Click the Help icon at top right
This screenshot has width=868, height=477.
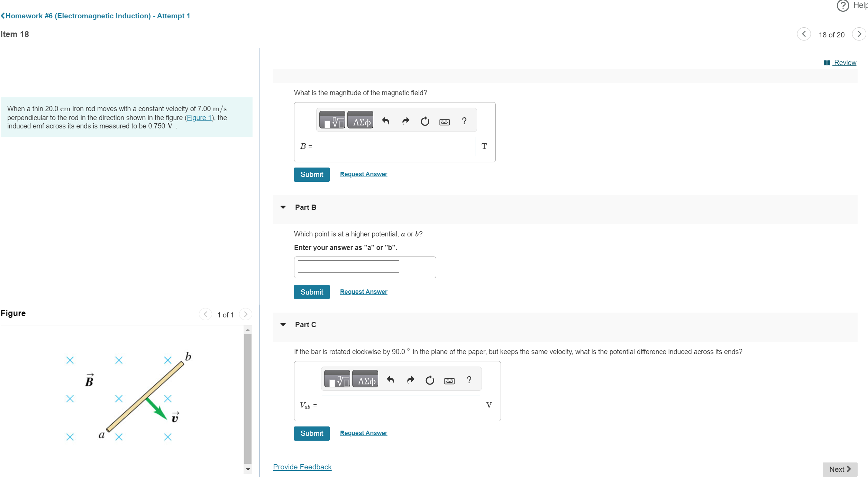pyautogui.click(x=843, y=6)
